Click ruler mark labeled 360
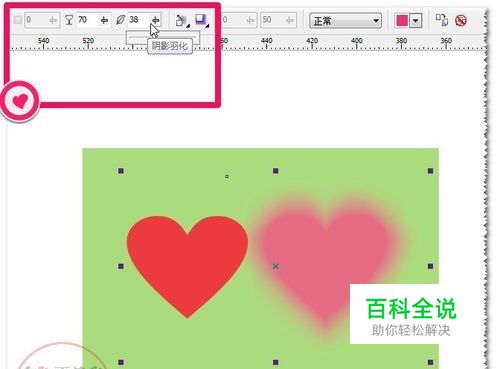500x369 pixels. 446,41
